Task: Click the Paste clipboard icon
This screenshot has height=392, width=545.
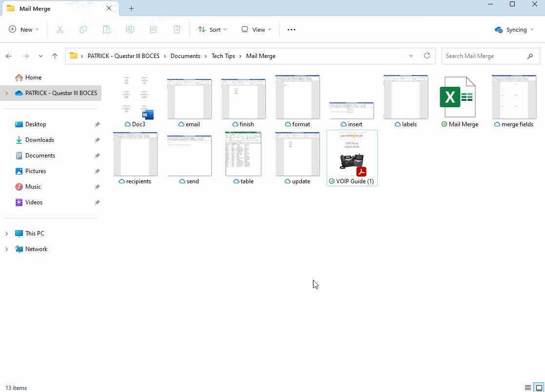Action: coord(107,30)
